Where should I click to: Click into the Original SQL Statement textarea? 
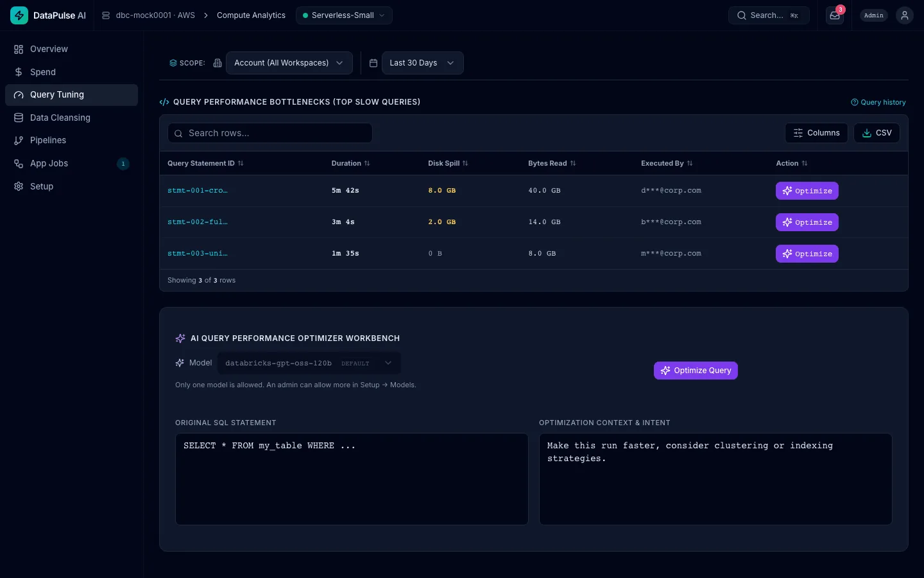(352, 479)
